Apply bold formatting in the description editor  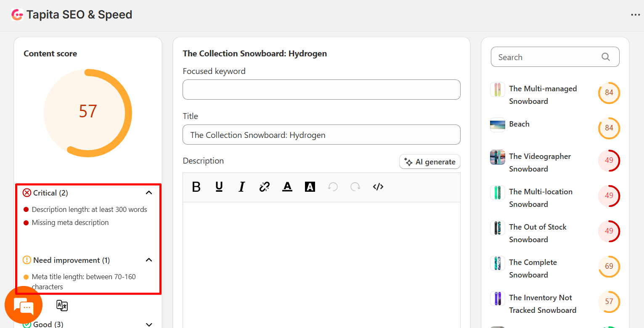[196, 187]
